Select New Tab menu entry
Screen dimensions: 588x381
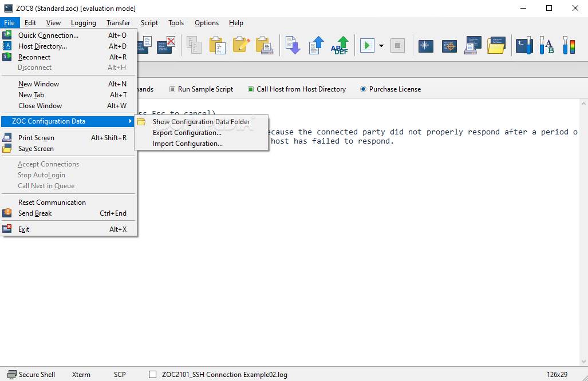click(68, 95)
